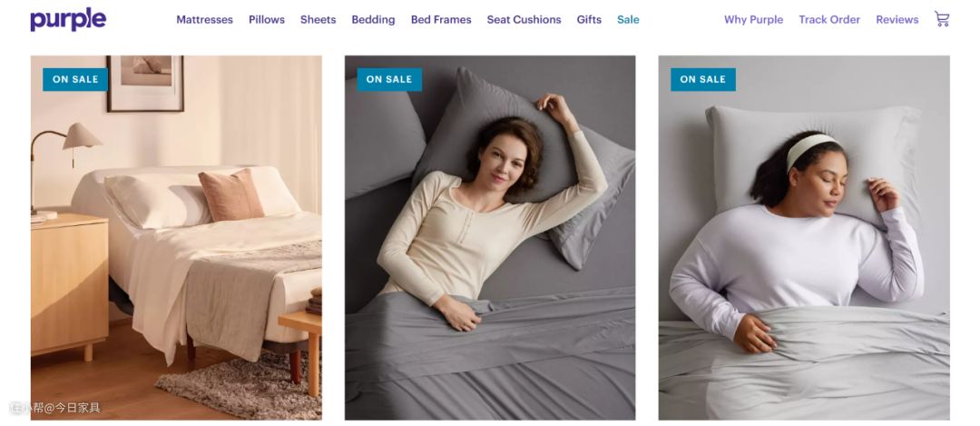Click On Sale badge on dark gray sheets
The width and height of the screenshot is (980, 426).
click(x=389, y=79)
